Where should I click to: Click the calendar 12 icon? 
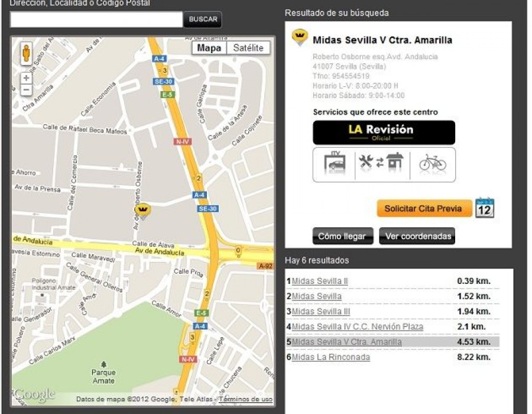tap(485, 208)
